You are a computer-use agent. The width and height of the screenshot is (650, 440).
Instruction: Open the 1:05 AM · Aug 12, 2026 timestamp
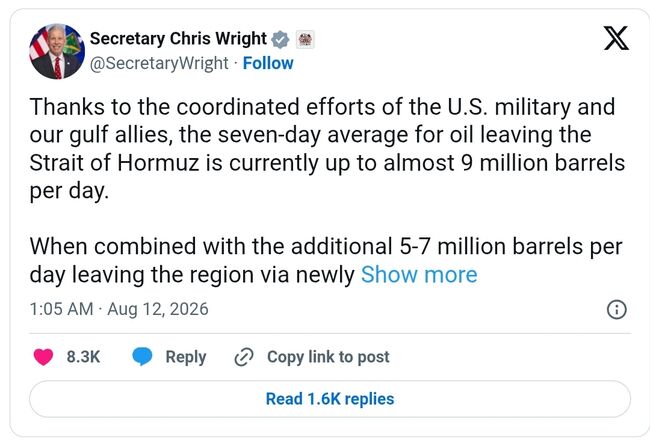(119, 309)
